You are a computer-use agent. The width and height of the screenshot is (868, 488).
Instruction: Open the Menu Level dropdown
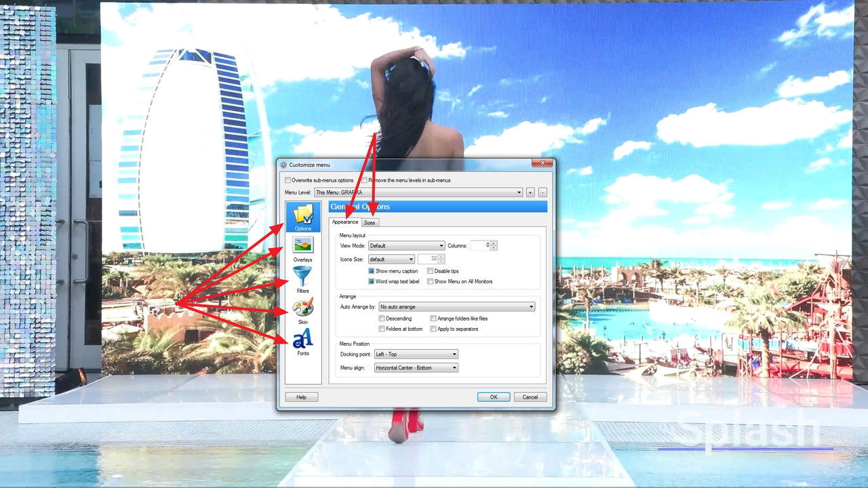point(418,192)
